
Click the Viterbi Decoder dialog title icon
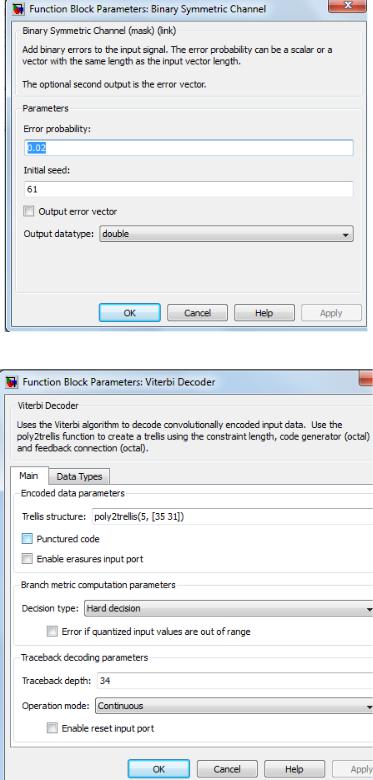[x=11, y=382]
